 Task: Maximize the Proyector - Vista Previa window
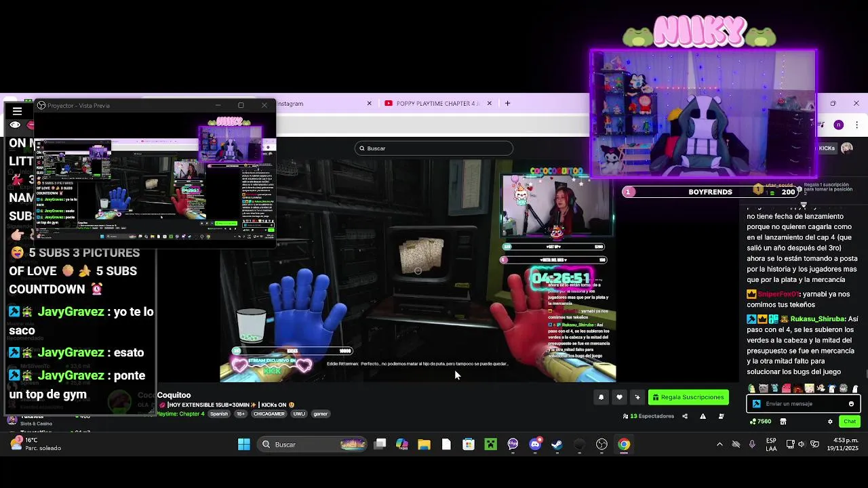click(241, 106)
